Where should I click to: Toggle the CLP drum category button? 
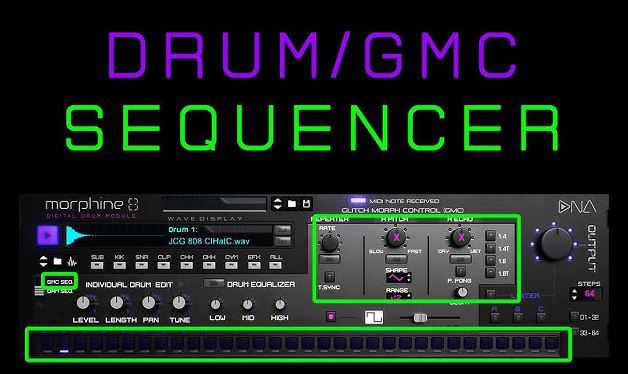click(x=164, y=265)
